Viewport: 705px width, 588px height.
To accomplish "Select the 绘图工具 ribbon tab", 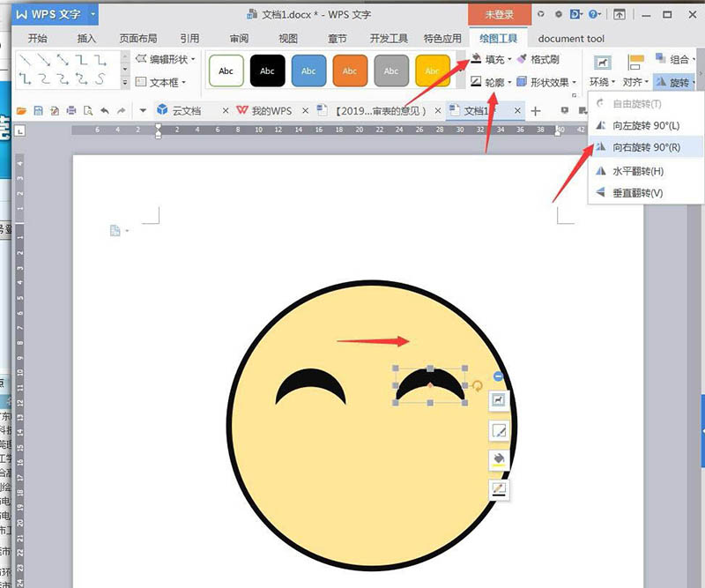I will point(498,39).
